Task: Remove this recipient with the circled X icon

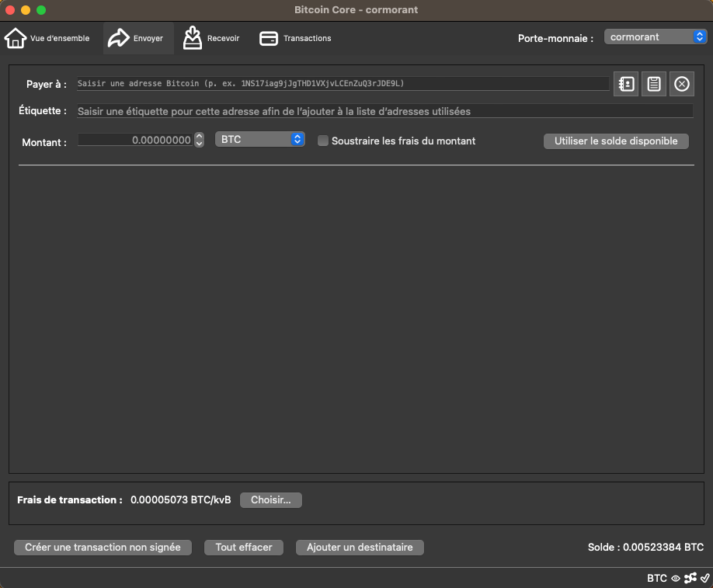Action: [x=682, y=84]
